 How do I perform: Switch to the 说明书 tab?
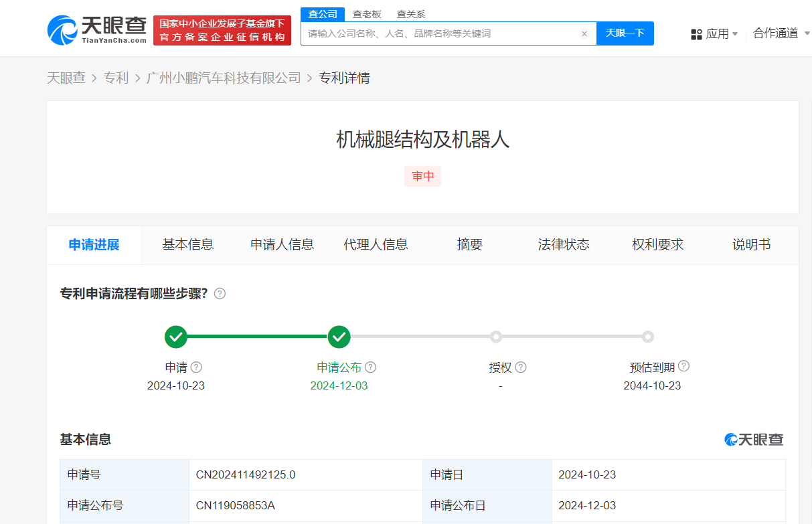752,245
